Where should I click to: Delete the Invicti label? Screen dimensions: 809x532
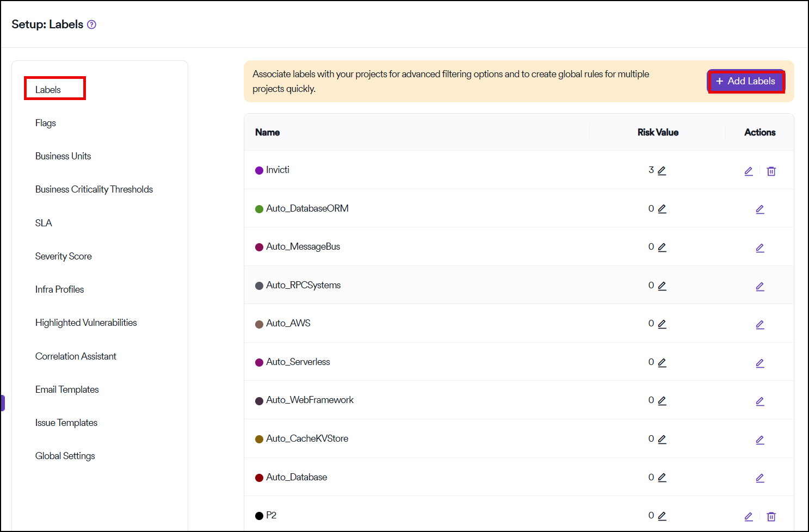click(x=771, y=171)
